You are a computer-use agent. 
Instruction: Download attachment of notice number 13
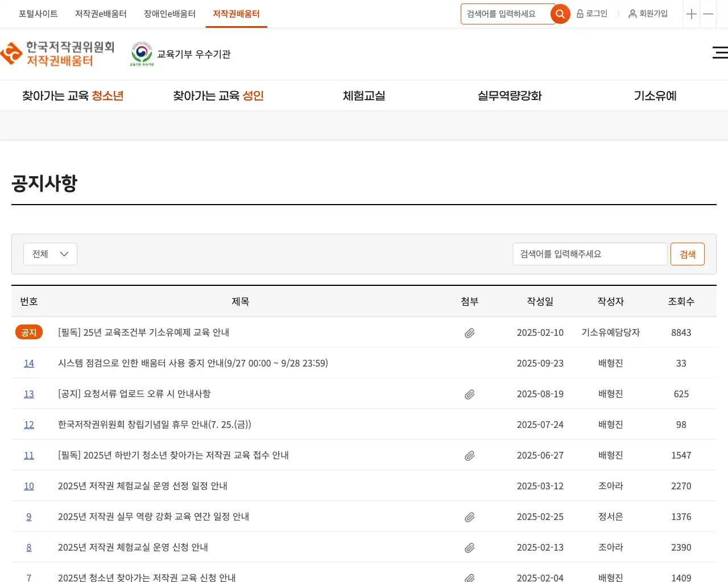click(469, 394)
